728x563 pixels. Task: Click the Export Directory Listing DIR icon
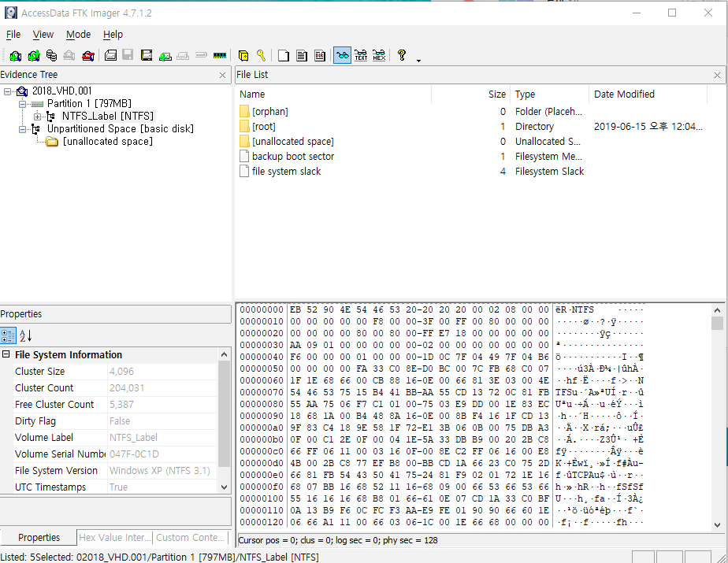coord(320,56)
